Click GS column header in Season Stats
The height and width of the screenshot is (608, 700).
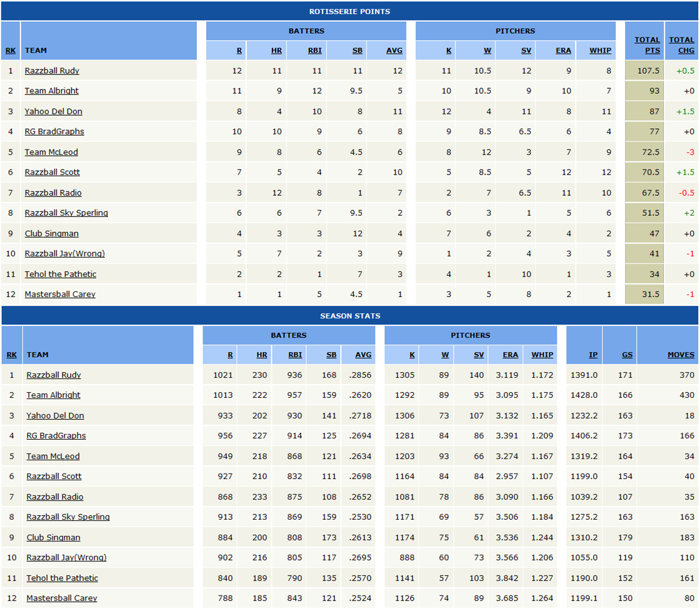627,355
